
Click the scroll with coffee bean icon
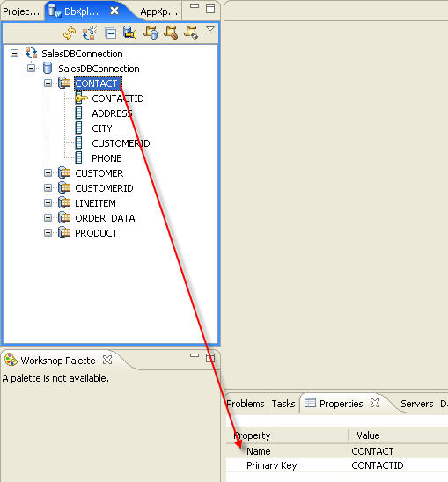pyautogui.click(x=171, y=33)
